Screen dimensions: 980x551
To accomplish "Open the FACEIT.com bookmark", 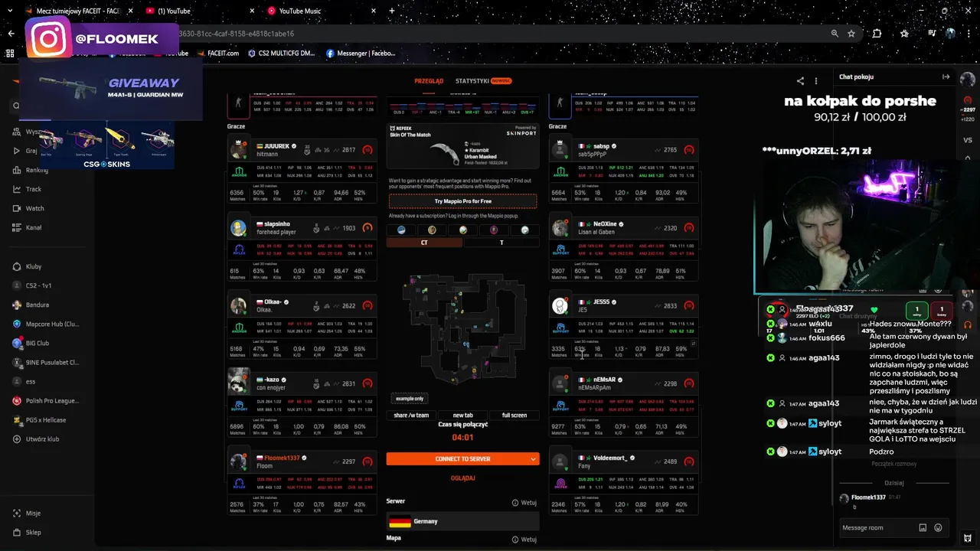I will click(218, 54).
